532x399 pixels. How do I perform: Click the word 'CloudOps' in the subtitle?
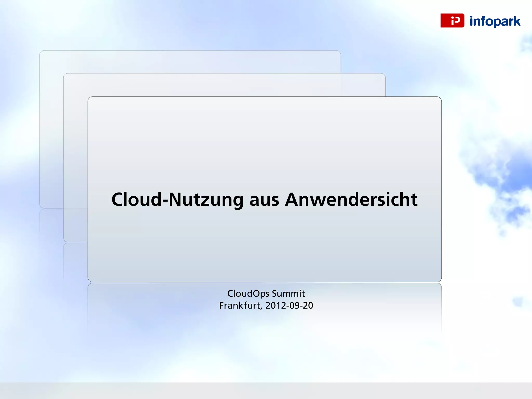(x=248, y=294)
